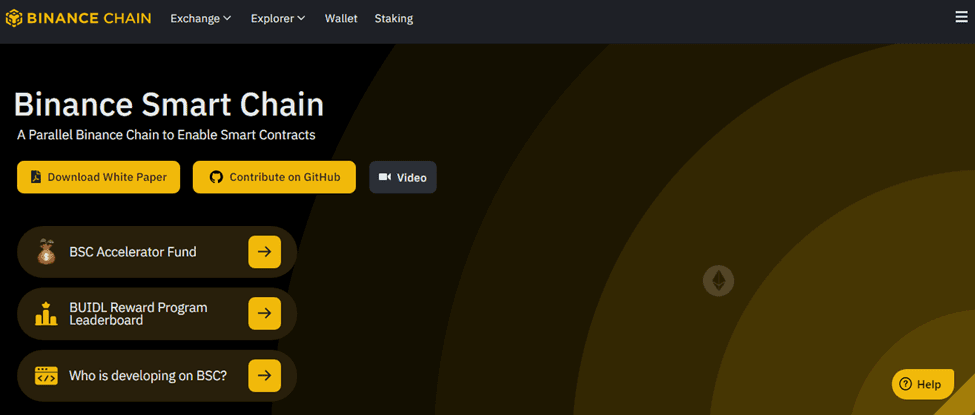Open Who is developing on BSC link
975x415 pixels.
pyautogui.click(x=157, y=375)
